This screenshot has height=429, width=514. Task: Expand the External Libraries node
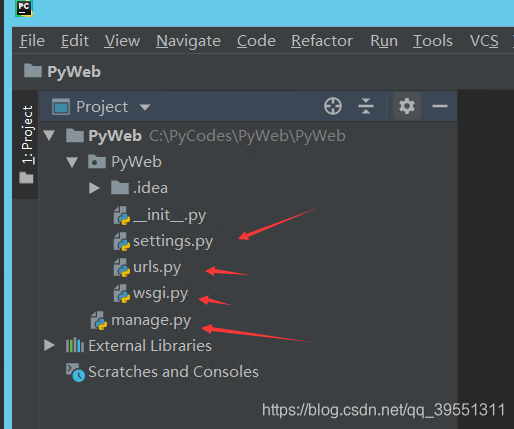coord(49,345)
